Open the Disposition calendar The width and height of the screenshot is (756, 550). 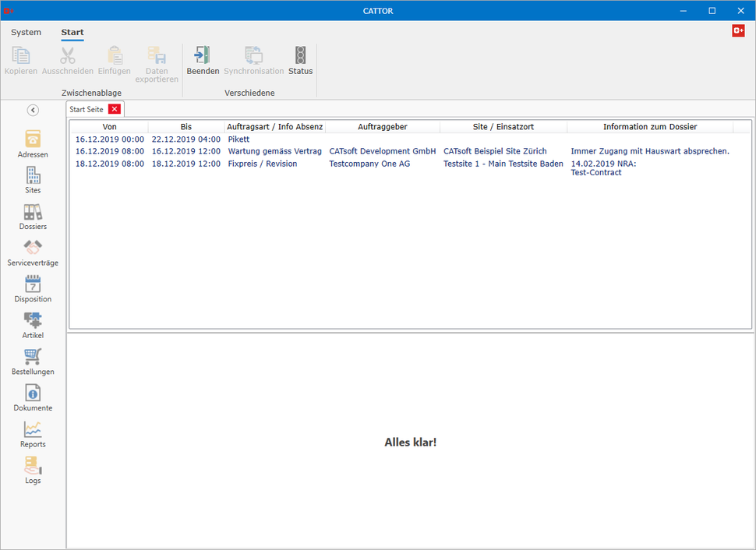(x=33, y=289)
